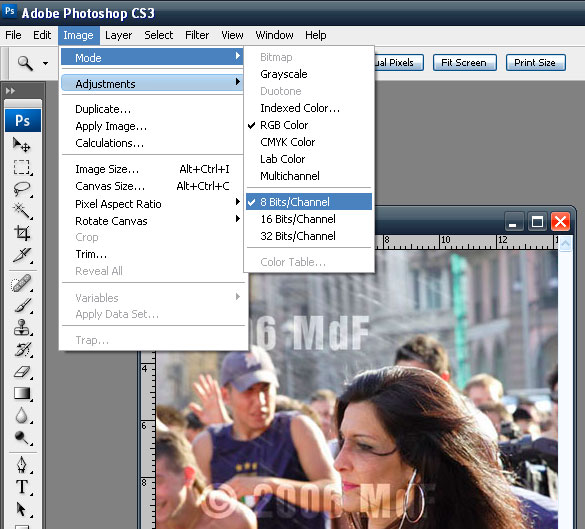The height and width of the screenshot is (529, 585).
Task: Open the Help menu
Action: click(316, 35)
